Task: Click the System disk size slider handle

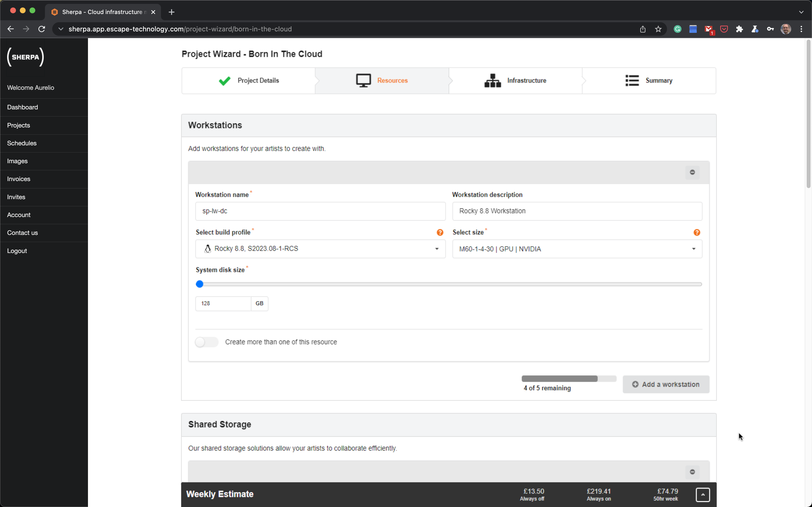Action: pos(200,284)
